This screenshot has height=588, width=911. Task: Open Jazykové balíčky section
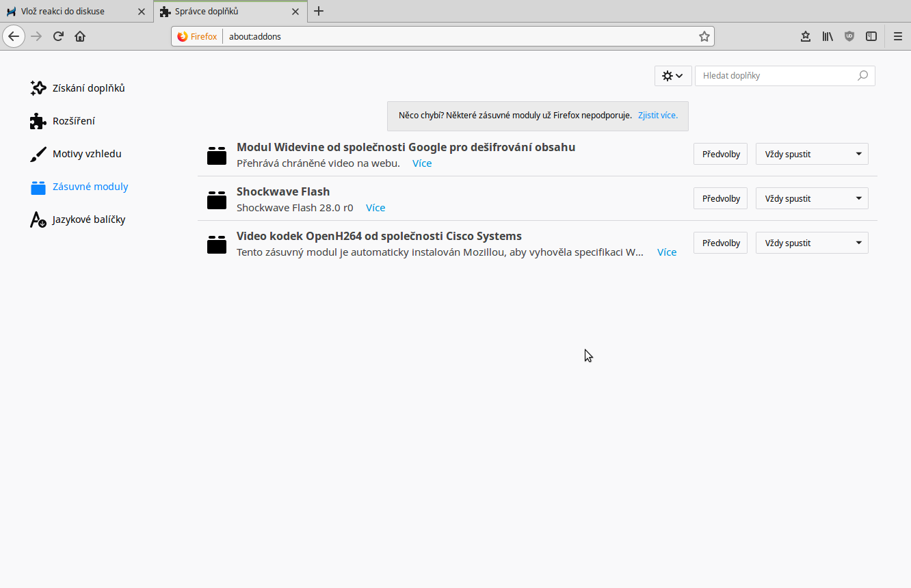[x=89, y=219]
